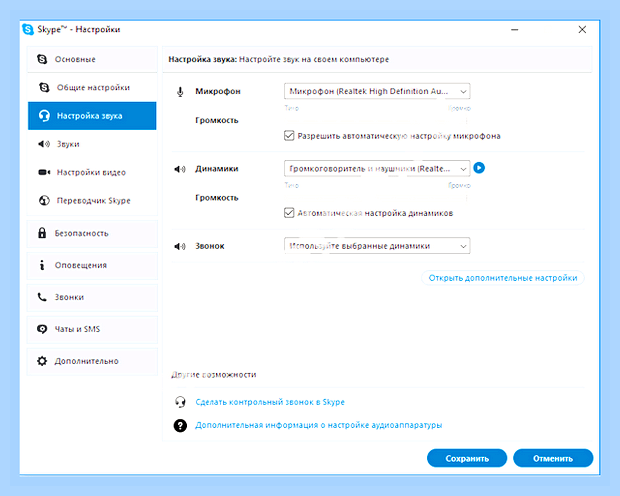Click the speaker icon next to Звонок

[180, 246]
